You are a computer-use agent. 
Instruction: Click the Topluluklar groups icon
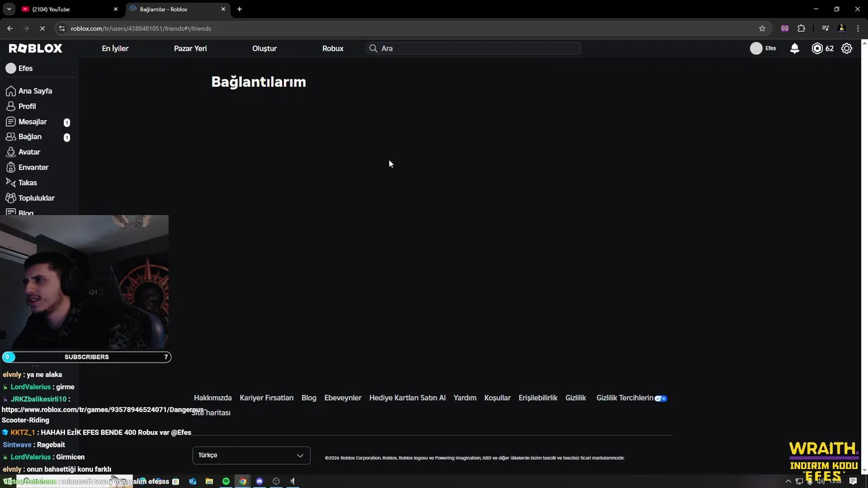tap(11, 198)
